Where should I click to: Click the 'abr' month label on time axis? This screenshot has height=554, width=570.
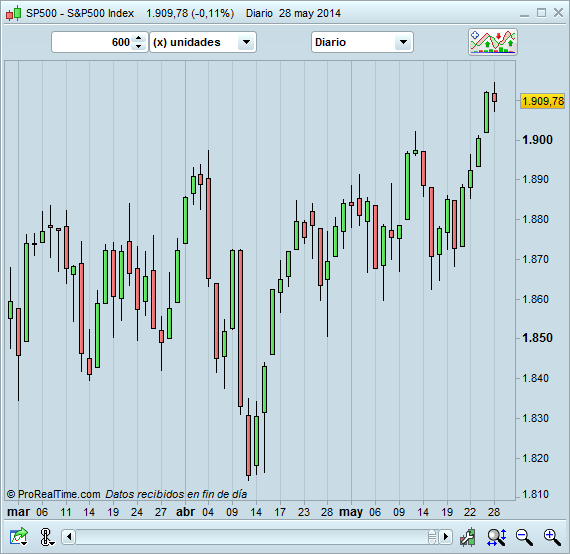pos(185,512)
